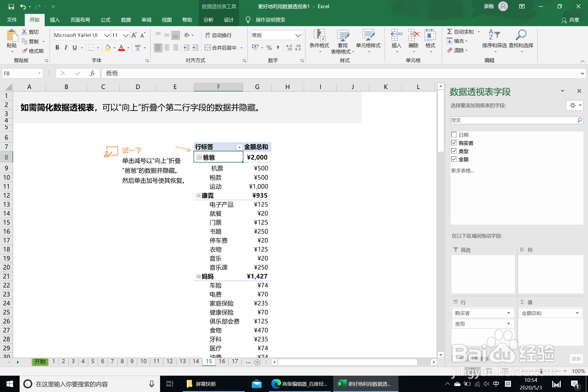This screenshot has height=392, width=588.
Task: Click the Paste clipboard icon
Action: [12, 36]
